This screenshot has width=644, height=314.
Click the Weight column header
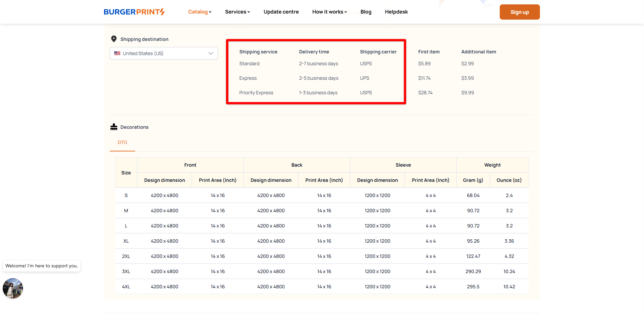click(492, 165)
